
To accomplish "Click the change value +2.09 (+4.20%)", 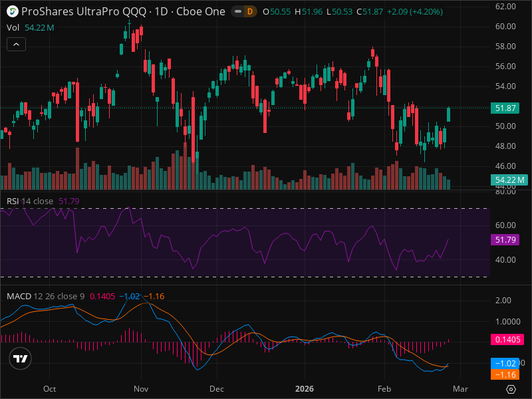I will [414, 12].
